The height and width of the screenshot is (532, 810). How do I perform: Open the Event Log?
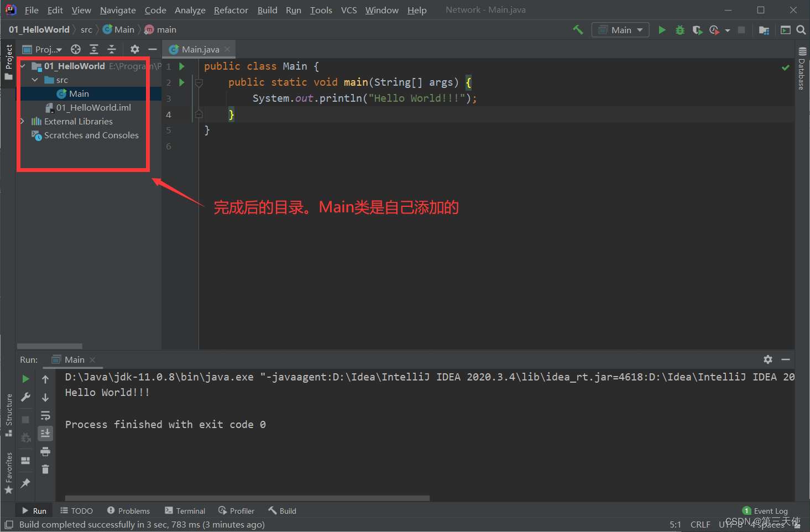click(x=765, y=511)
